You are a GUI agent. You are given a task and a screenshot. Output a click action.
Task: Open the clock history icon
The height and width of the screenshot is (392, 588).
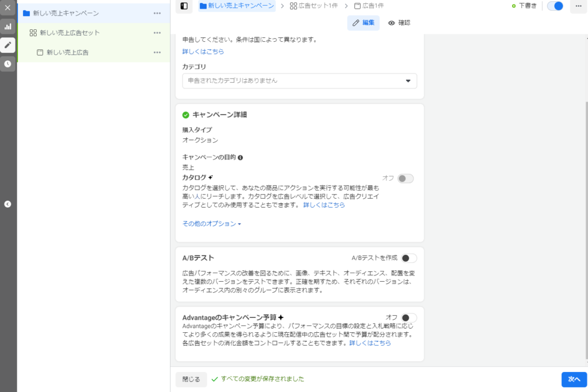(x=7, y=64)
